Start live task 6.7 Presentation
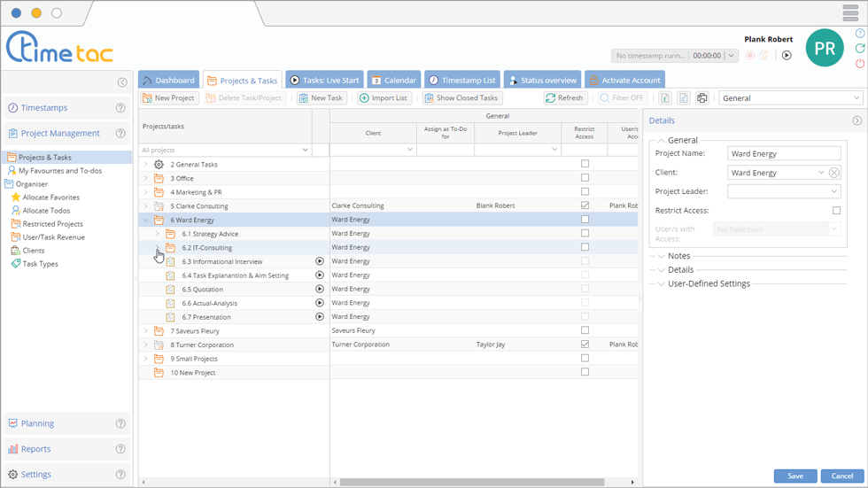This screenshot has height=488, width=868. point(320,316)
